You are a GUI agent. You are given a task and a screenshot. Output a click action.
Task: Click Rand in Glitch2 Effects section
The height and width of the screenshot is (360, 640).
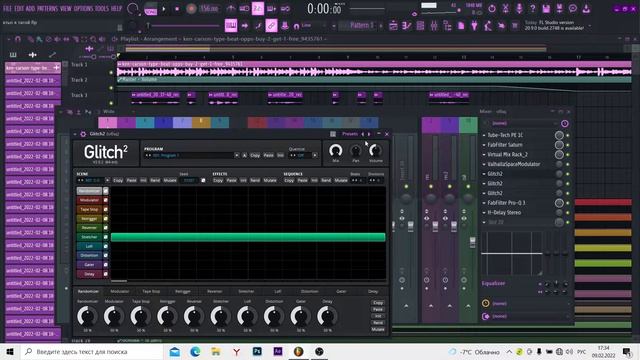[255, 180]
